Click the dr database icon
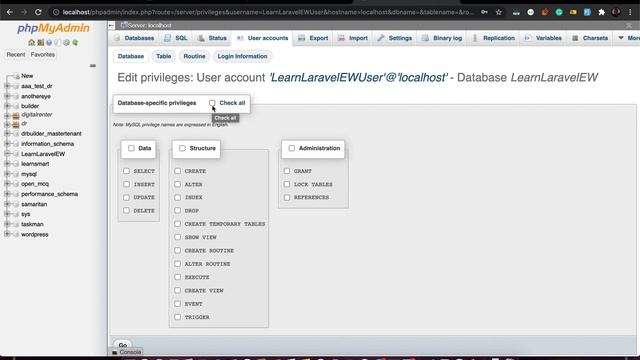 tap(16, 124)
